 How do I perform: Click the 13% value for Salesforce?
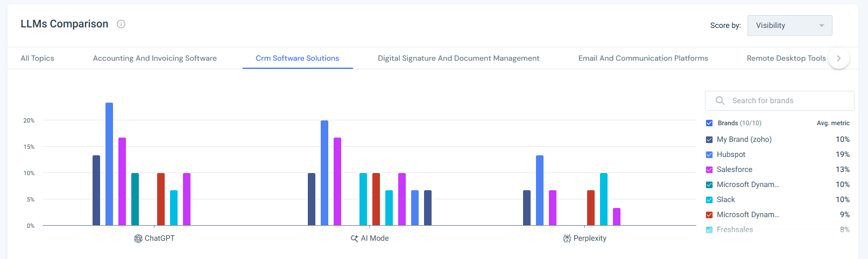coord(843,169)
